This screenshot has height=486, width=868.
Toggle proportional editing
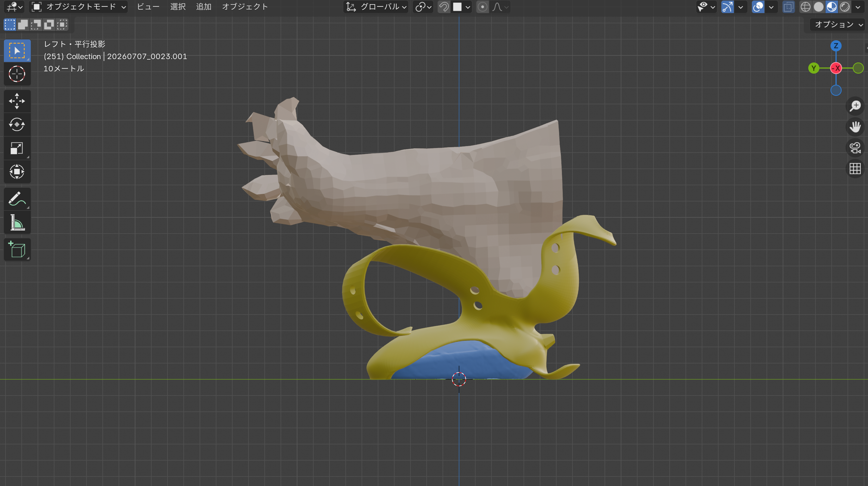pos(482,7)
